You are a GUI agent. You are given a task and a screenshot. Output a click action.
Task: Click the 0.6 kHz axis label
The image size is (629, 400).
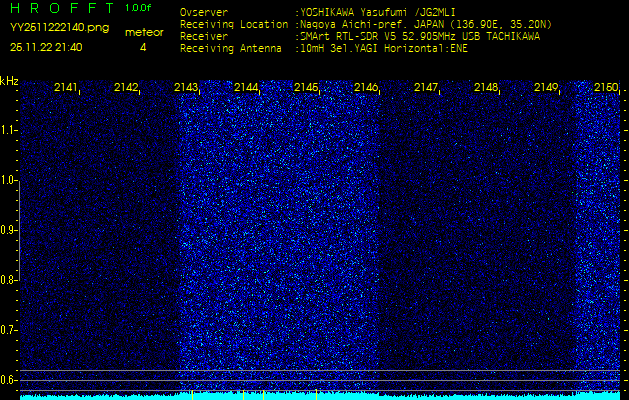(x=7, y=380)
